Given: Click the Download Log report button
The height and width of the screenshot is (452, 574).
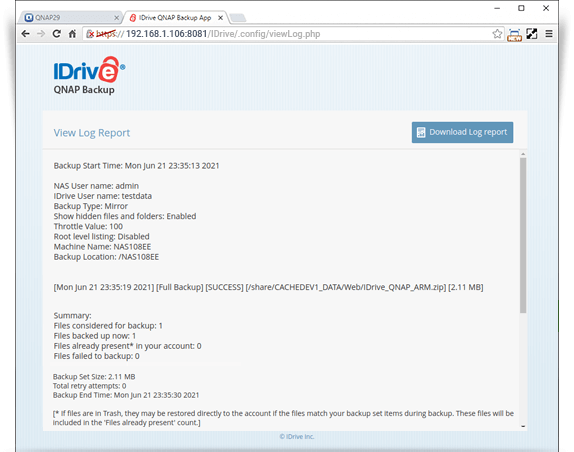Looking at the screenshot, I should (462, 132).
